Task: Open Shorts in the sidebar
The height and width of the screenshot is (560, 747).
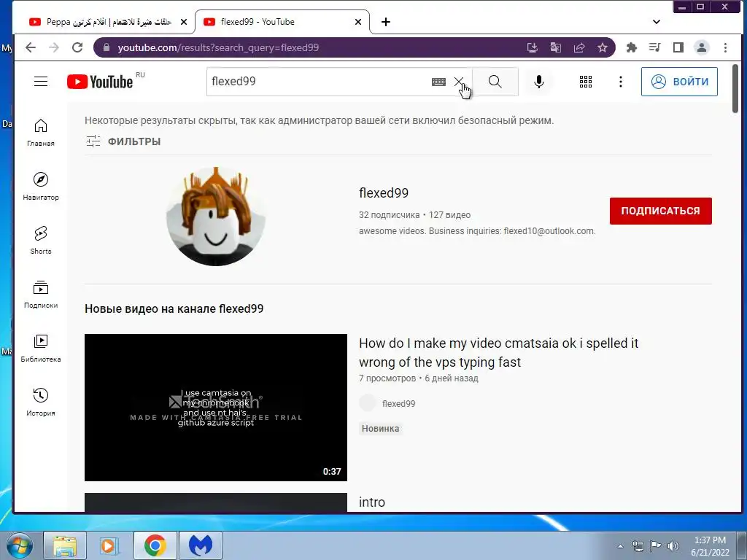Action: pos(41,241)
